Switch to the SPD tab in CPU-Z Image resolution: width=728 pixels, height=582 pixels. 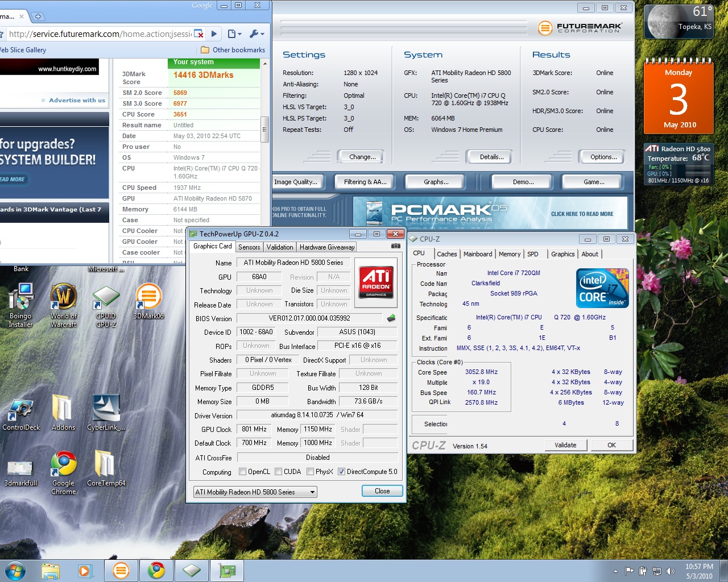[533, 254]
